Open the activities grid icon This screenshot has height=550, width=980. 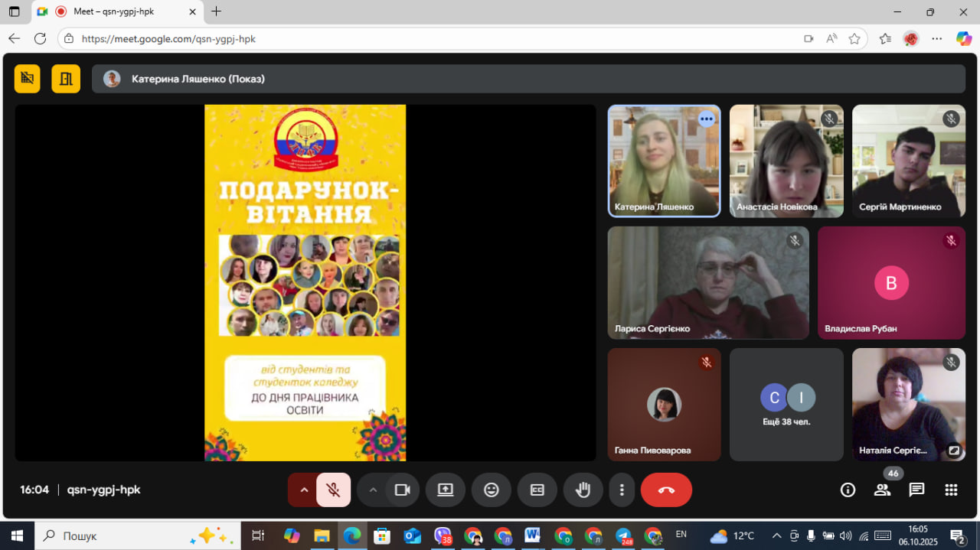tap(951, 490)
